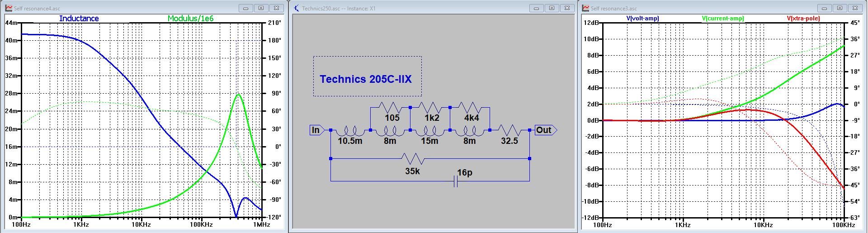
Task: Click the In port flag
Action: [317, 130]
